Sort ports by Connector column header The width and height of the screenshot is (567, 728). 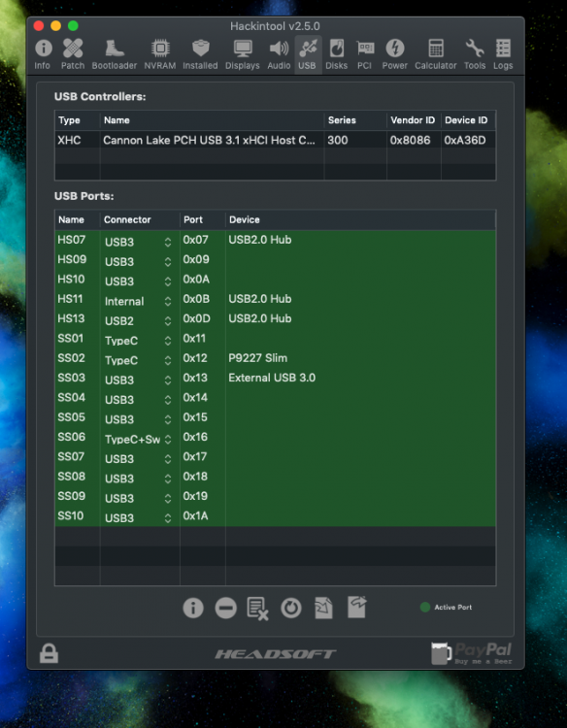(x=140, y=219)
